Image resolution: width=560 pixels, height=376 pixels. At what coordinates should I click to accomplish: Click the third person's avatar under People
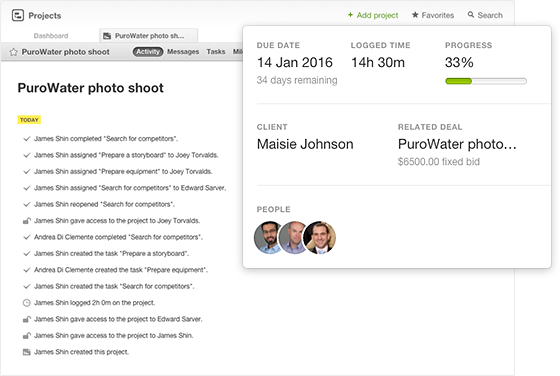[320, 237]
